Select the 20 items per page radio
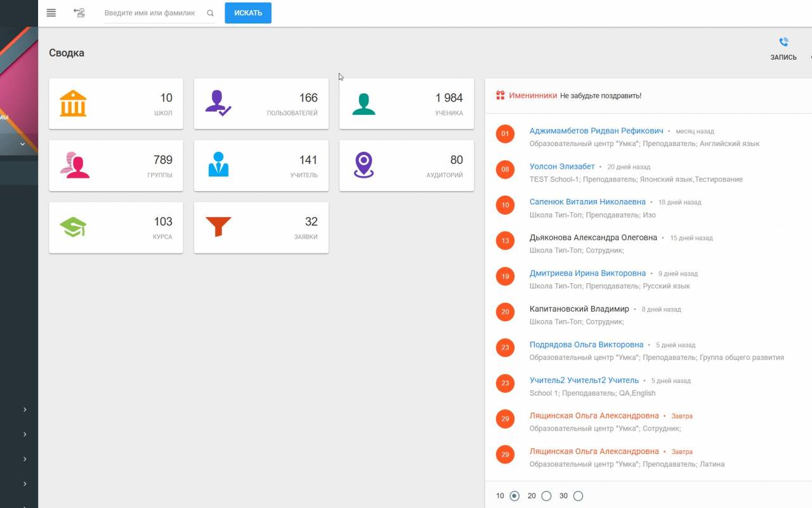This screenshot has width=812, height=508. coord(546,496)
